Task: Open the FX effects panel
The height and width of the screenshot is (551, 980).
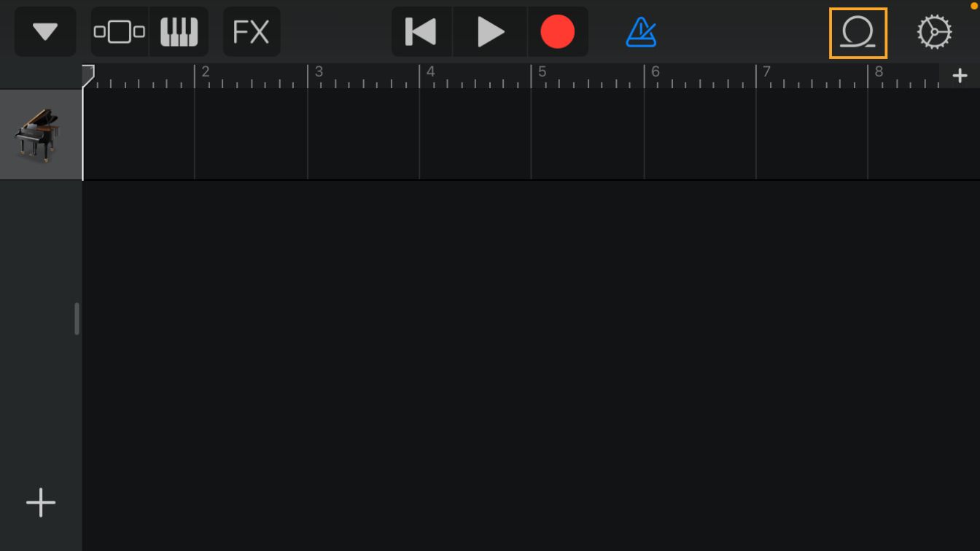Action: point(252,32)
